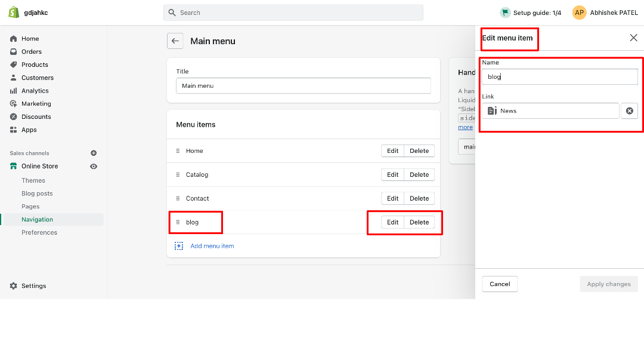Open Blog posts under Online Store

[37, 193]
